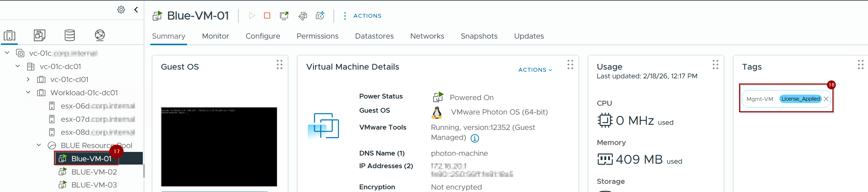
Task: Switch to the Snapshots tab
Action: click(479, 36)
